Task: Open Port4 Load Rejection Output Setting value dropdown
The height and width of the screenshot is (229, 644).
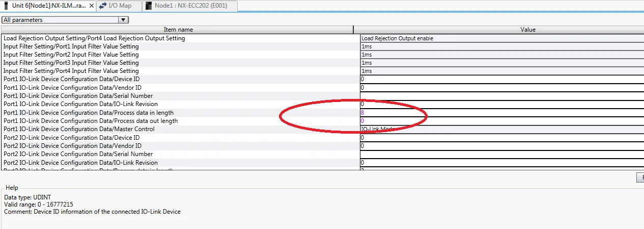Action: tap(501, 38)
